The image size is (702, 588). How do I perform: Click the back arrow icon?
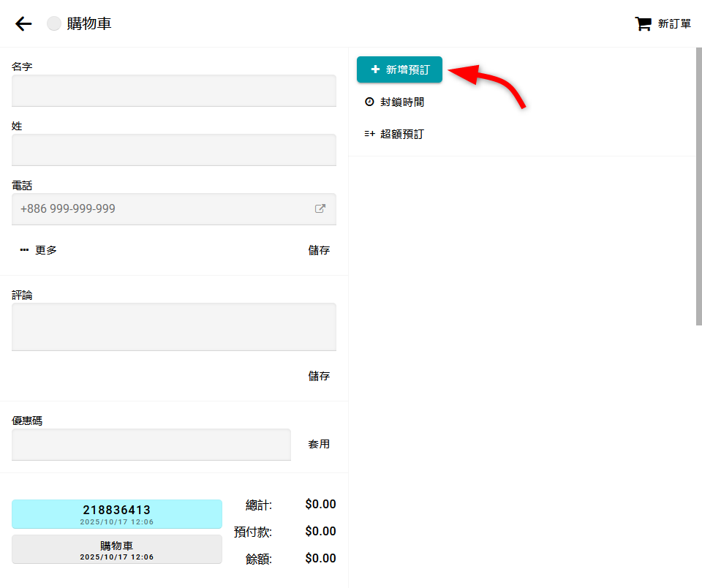(23, 24)
